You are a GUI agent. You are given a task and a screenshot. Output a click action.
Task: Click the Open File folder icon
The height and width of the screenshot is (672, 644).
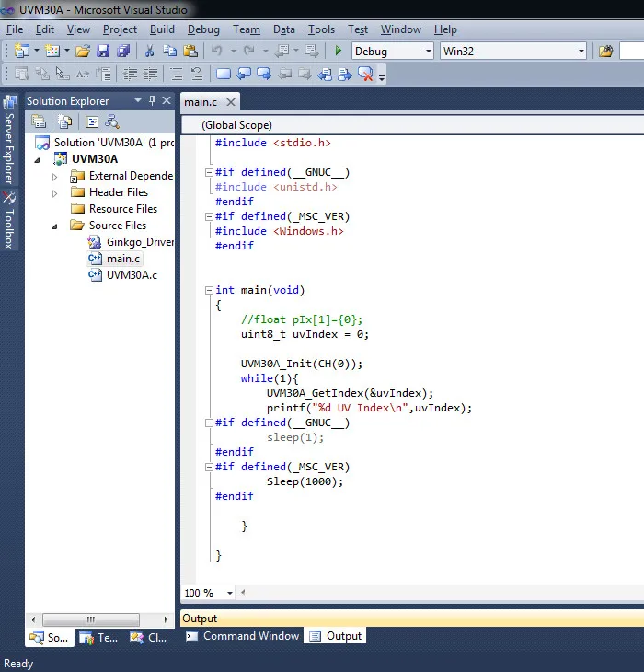[x=83, y=52]
